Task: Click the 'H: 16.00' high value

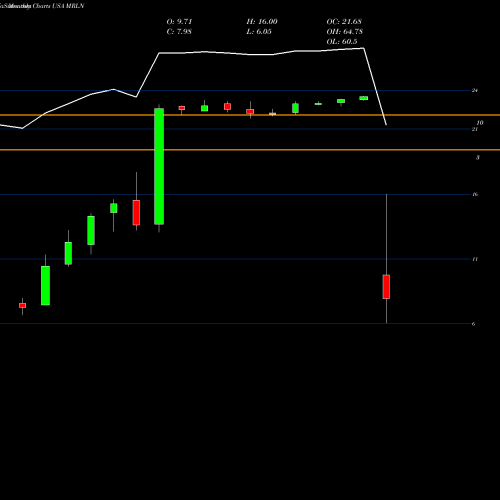Action: pyautogui.click(x=262, y=22)
